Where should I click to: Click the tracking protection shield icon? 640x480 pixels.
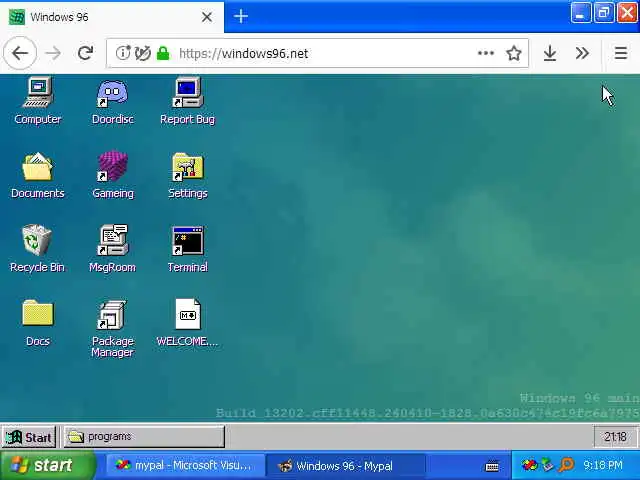point(142,53)
